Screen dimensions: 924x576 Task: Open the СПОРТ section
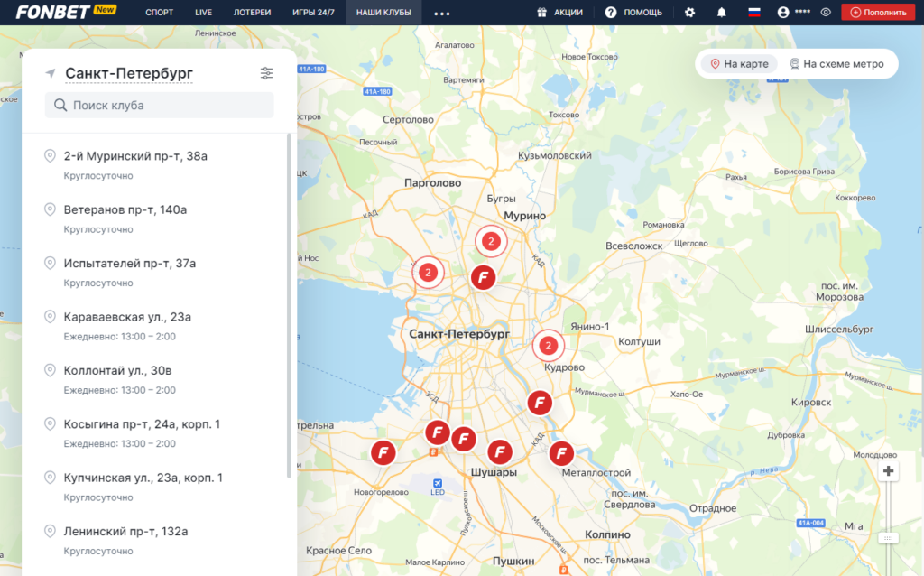point(159,13)
